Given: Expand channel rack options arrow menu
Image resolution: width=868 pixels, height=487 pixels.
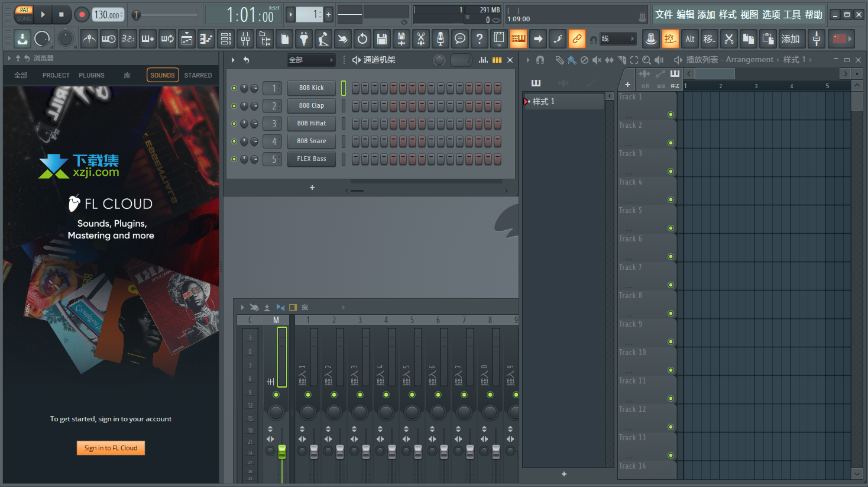Looking at the screenshot, I should (x=233, y=60).
